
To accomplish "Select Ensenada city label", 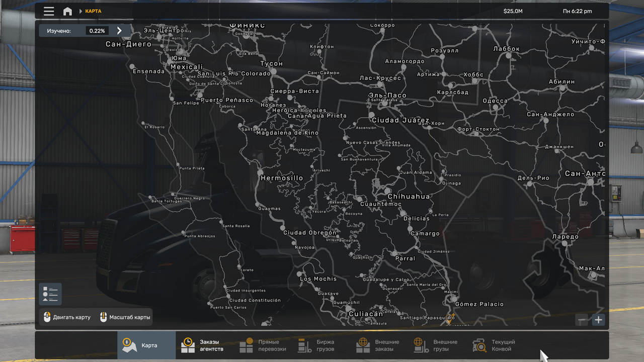I will click(149, 71).
